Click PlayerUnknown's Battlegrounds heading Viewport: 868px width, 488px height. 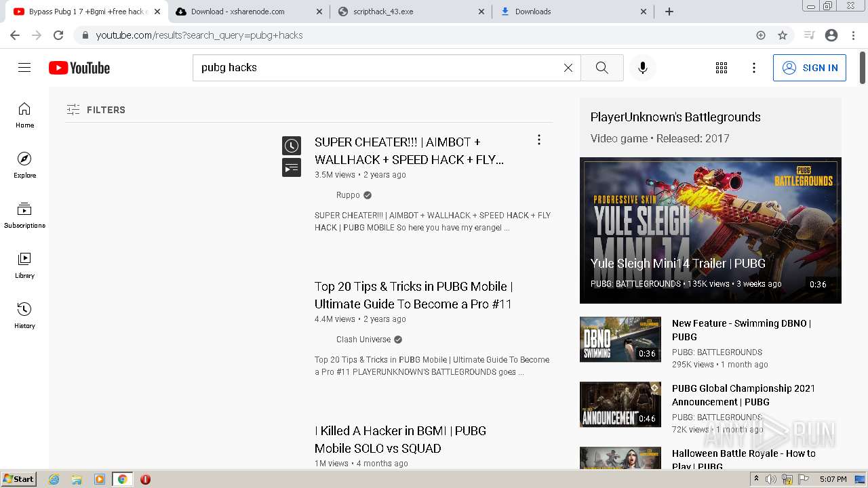pos(675,117)
